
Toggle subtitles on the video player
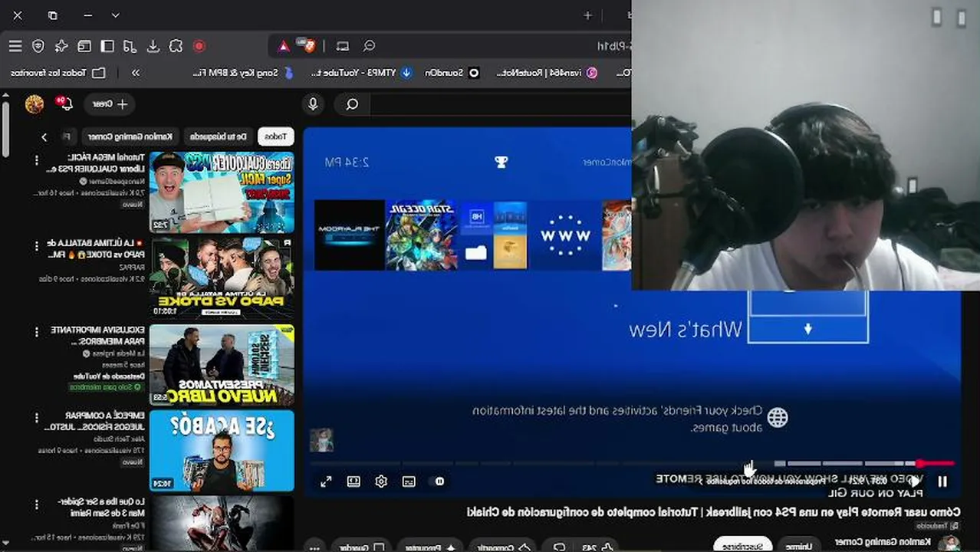pyautogui.click(x=409, y=481)
